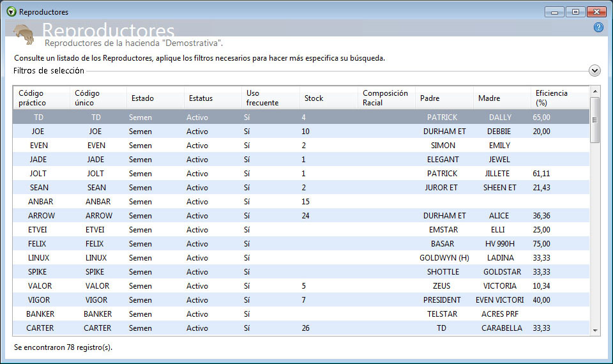Click the JEWEL madre cell
This screenshot has width=613, height=364.
click(x=499, y=160)
